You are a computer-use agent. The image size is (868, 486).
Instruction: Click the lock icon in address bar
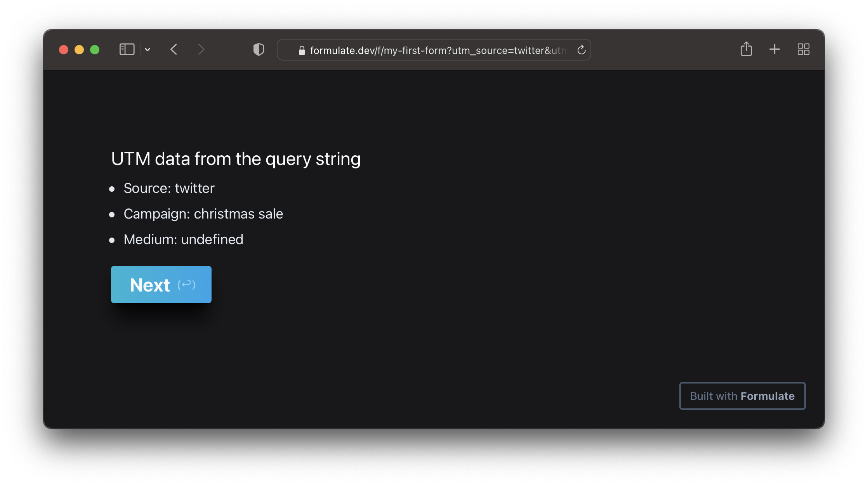coord(302,50)
